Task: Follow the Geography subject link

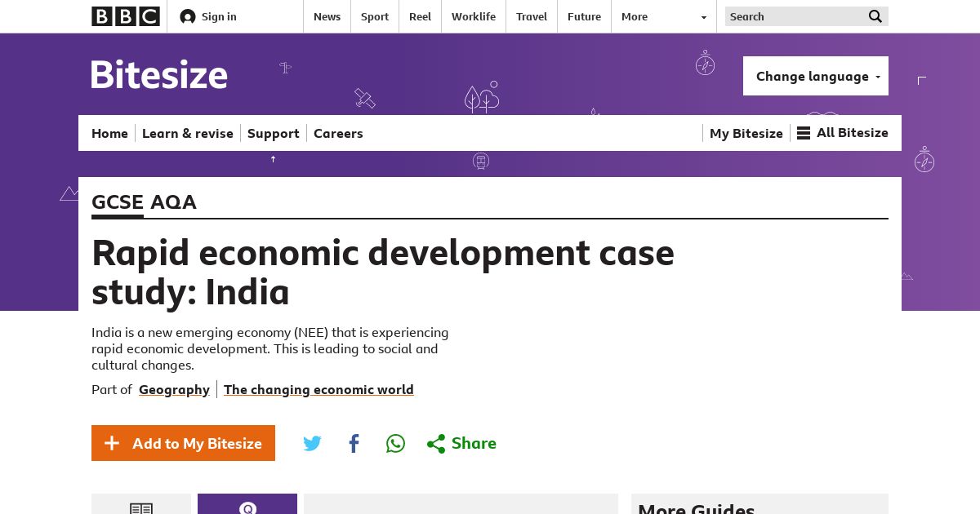Action: (x=174, y=389)
